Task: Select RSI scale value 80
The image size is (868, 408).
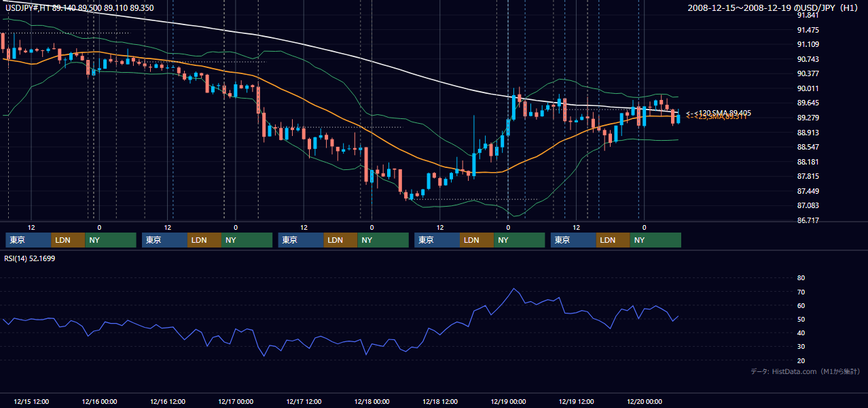Action: point(801,278)
